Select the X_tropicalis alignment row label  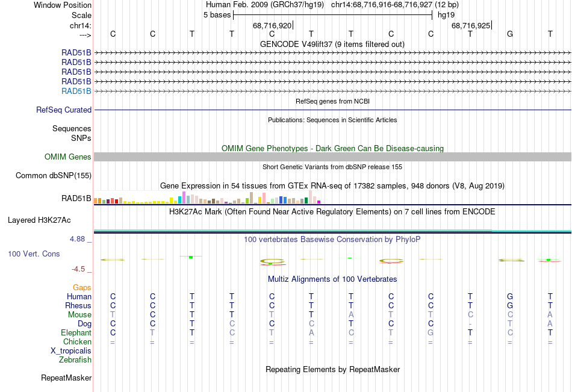point(71,351)
